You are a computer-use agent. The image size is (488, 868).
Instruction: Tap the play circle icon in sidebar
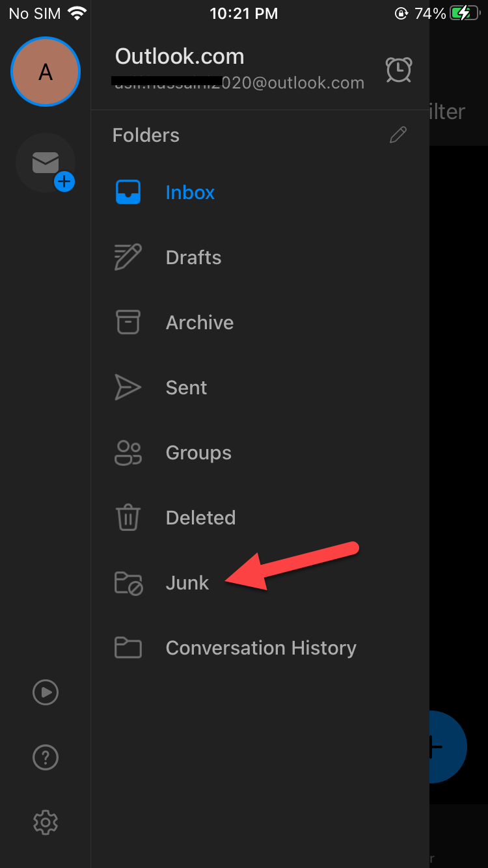tap(46, 692)
